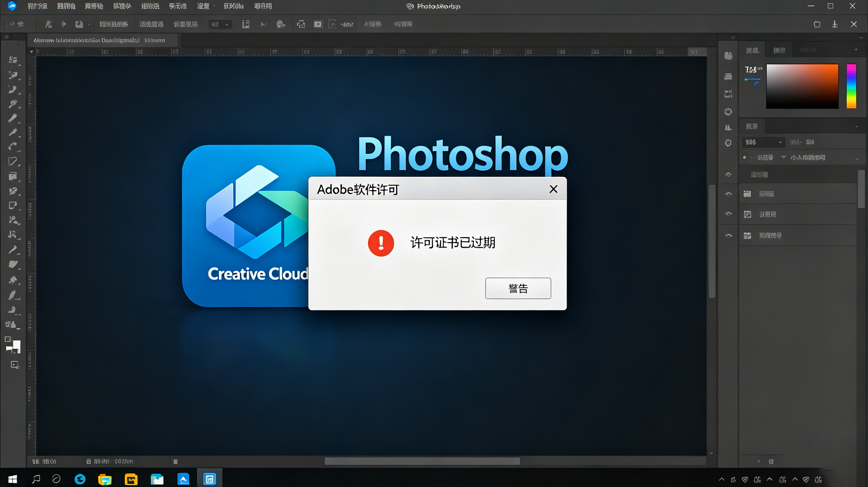Toggle the eye icon beside the layer list header
This screenshot has width=868, height=487.
click(728, 175)
